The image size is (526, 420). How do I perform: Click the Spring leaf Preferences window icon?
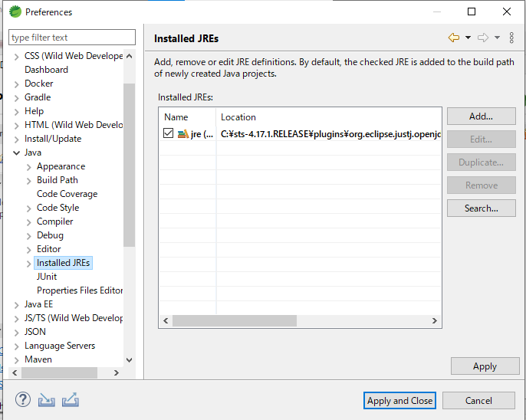[x=15, y=11]
